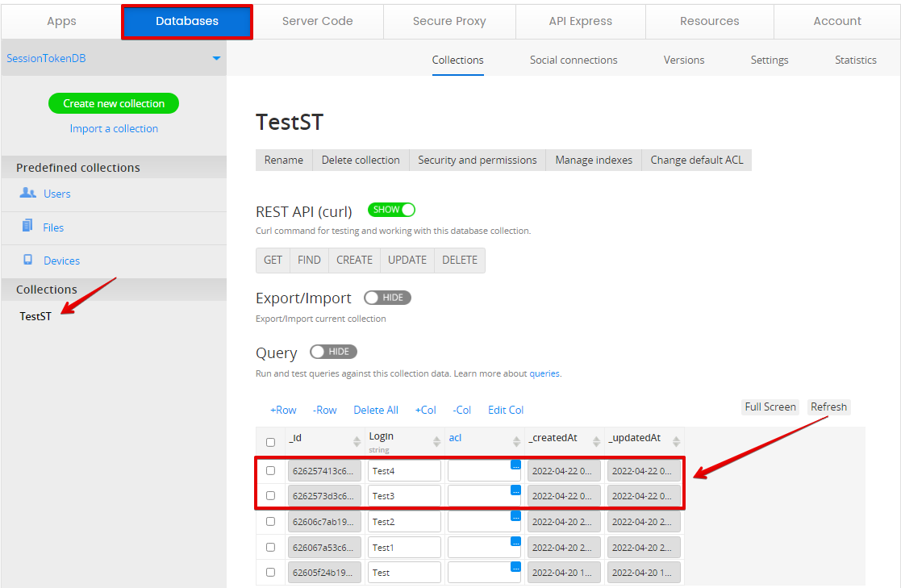Sort by _id column arrows

click(357, 441)
